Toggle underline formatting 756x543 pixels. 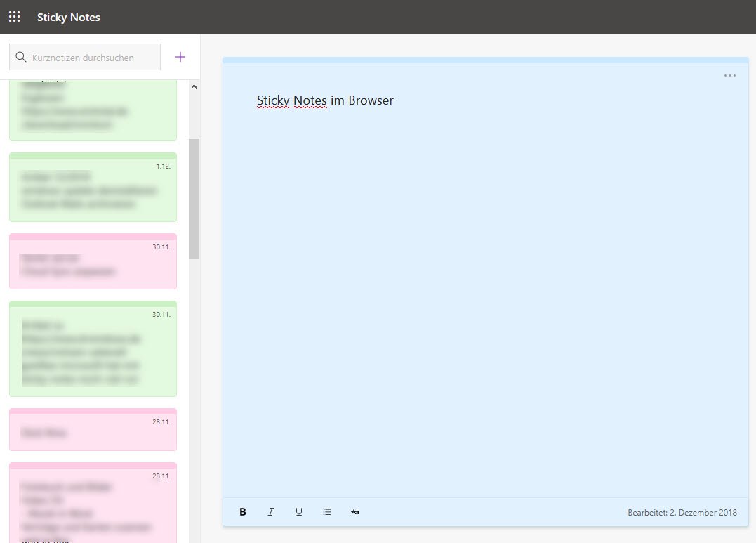click(x=299, y=512)
